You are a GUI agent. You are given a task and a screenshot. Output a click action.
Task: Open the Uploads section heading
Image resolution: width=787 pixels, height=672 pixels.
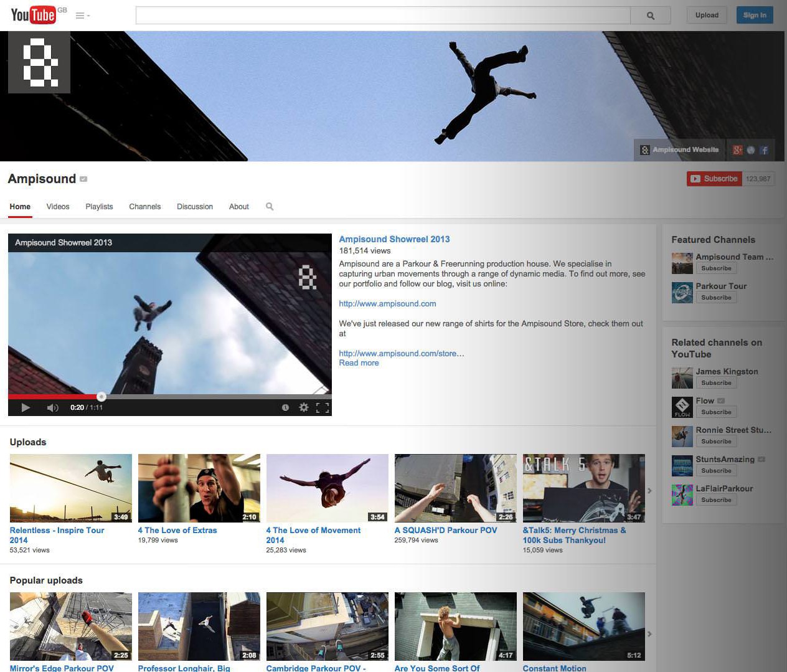pos(28,442)
